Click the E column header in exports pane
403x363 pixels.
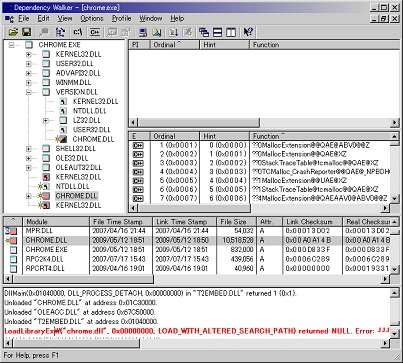(x=139, y=136)
